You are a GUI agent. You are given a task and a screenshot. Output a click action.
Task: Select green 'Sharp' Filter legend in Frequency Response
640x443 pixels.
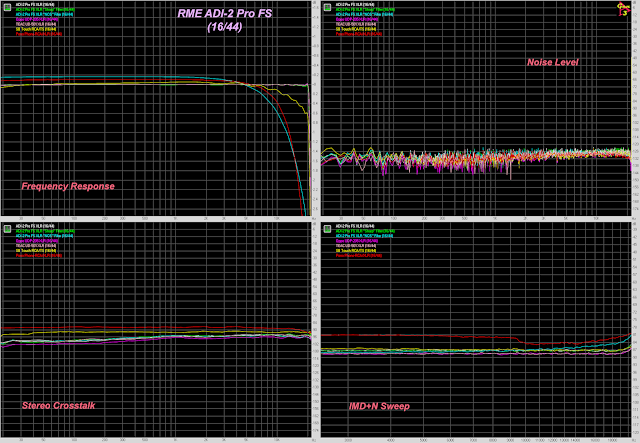point(45,9)
